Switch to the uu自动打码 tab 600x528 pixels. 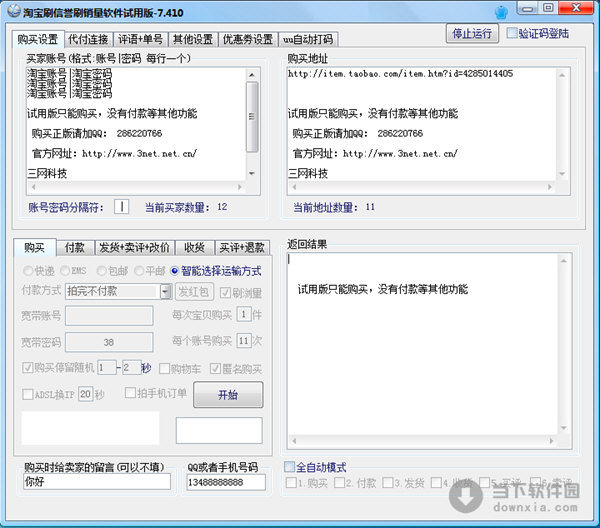[x=308, y=39]
